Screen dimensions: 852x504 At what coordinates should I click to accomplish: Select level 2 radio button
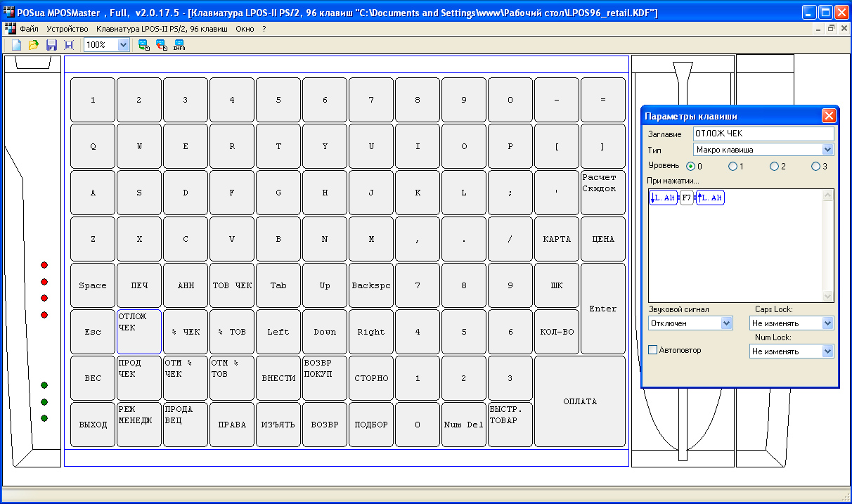pyautogui.click(x=774, y=167)
